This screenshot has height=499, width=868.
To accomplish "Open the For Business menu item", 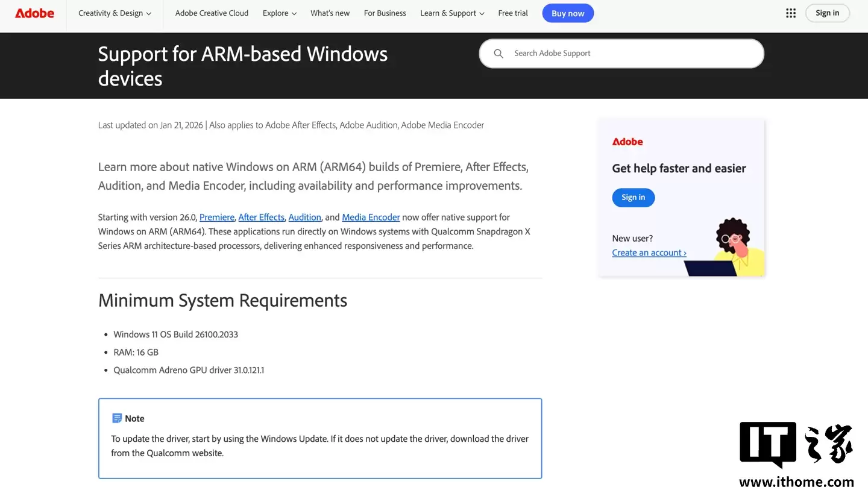I will [x=385, y=13].
